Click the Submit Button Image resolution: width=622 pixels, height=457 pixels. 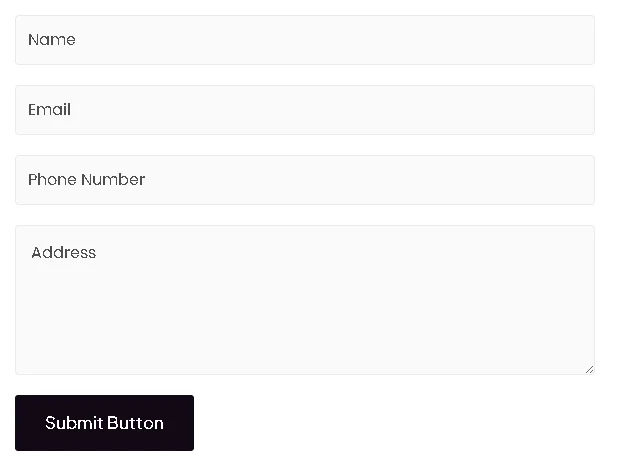(104, 423)
